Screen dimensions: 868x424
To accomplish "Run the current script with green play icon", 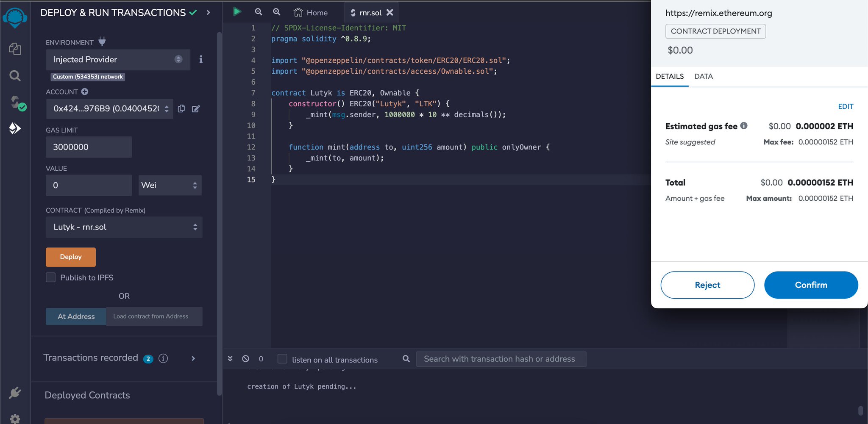I will click(x=237, y=12).
